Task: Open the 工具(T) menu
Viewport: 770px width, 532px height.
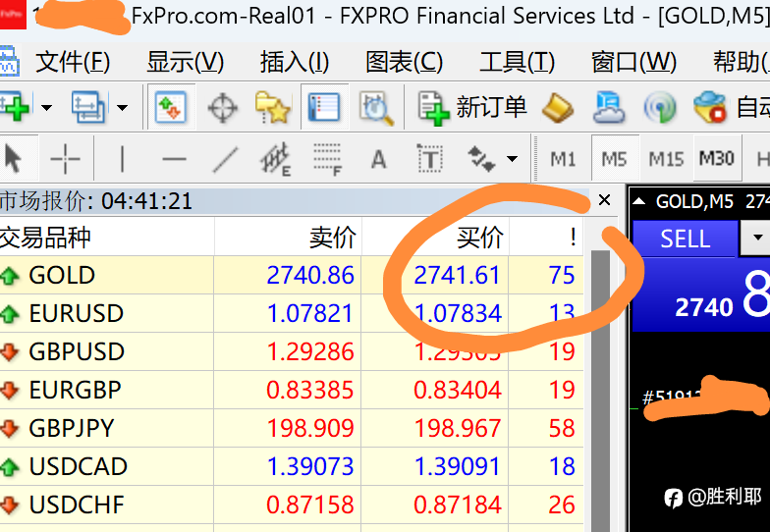Action: point(517,63)
